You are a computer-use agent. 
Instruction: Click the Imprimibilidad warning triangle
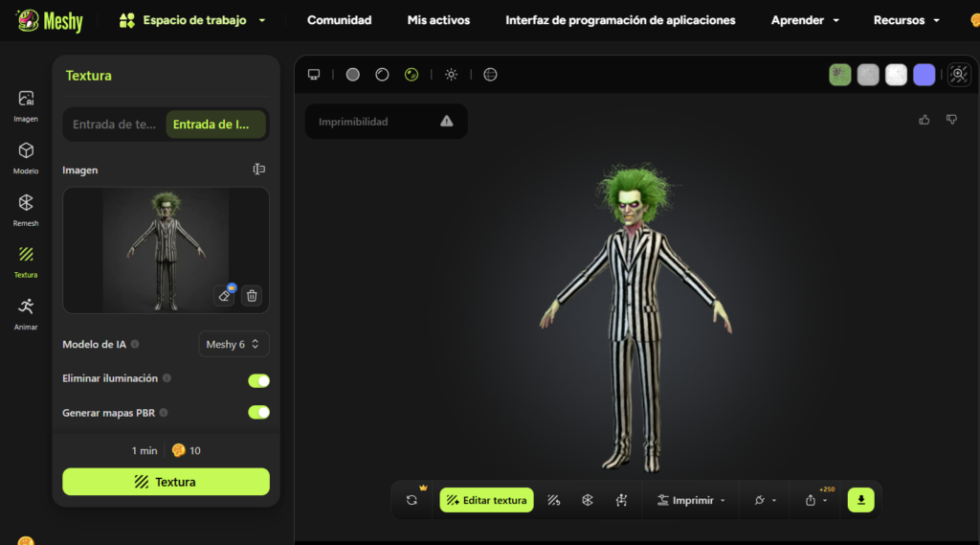446,122
